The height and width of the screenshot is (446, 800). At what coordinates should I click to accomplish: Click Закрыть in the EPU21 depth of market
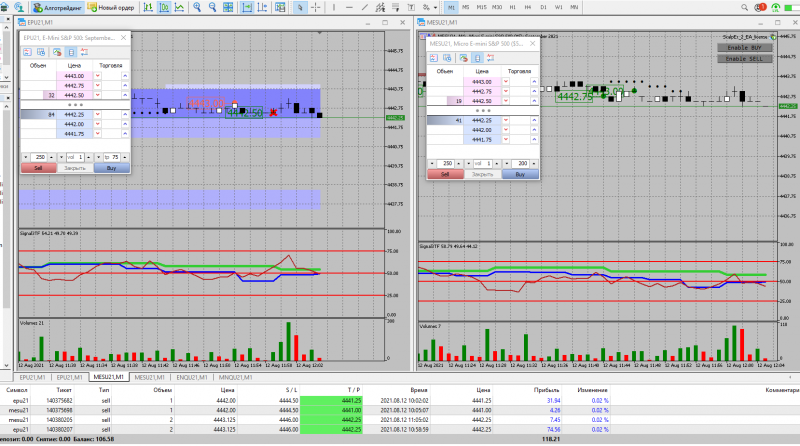[x=75, y=168]
